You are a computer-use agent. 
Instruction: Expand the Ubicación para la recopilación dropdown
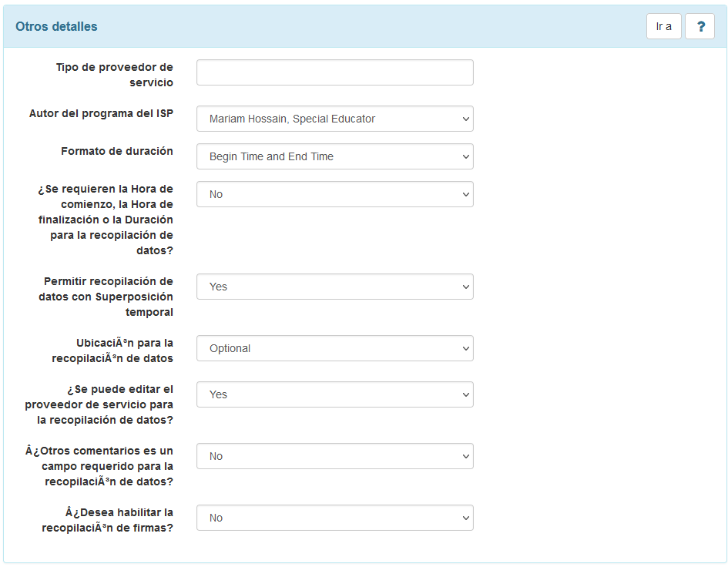point(335,348)
